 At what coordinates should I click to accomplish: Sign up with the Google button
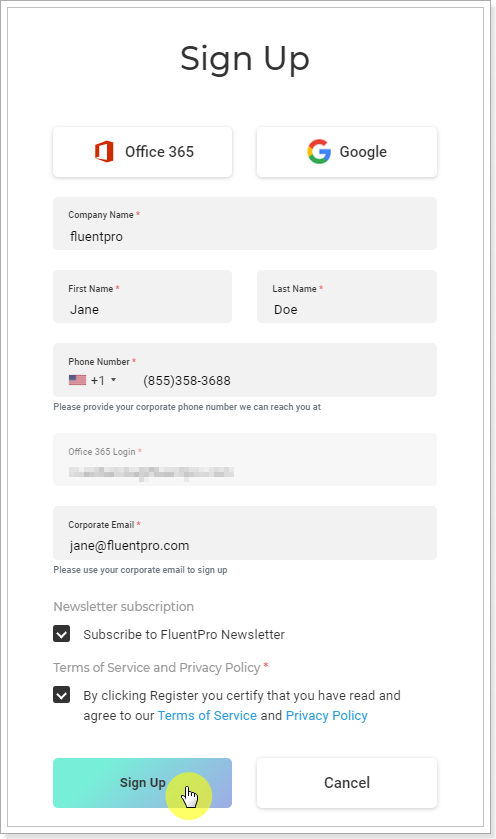(347, 152)
